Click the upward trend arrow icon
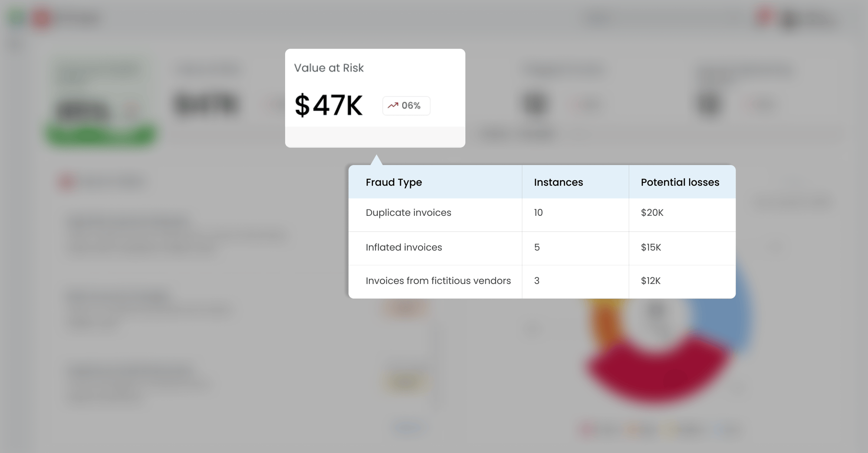868x453 pixels. (393, 106)
